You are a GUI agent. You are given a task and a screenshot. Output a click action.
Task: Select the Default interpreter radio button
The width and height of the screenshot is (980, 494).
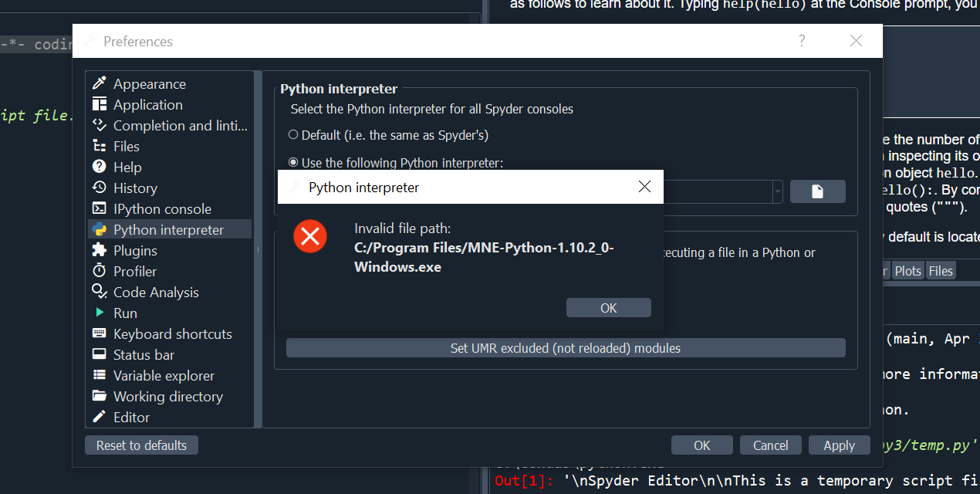click(293, 135)
